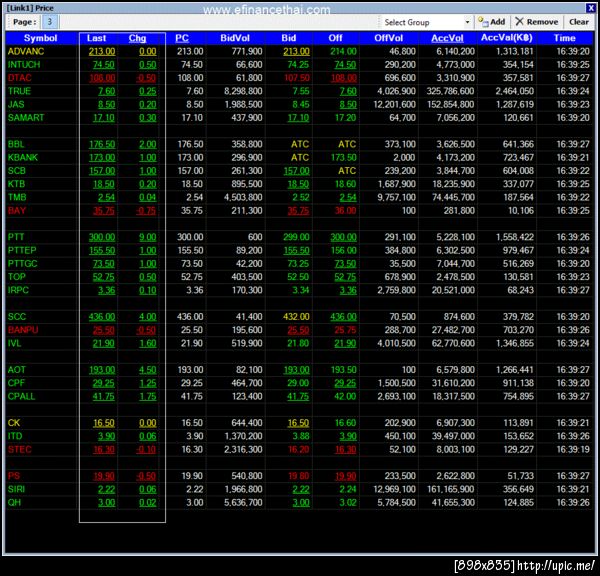Select the STEC symbol

20,449
